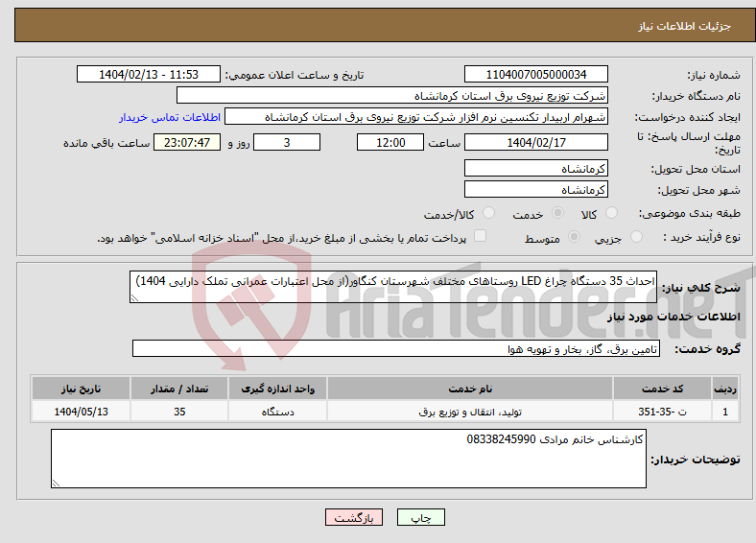756x543 pixels.
Task: Click the شماره نیاز label
Action: tap(714, 75)
